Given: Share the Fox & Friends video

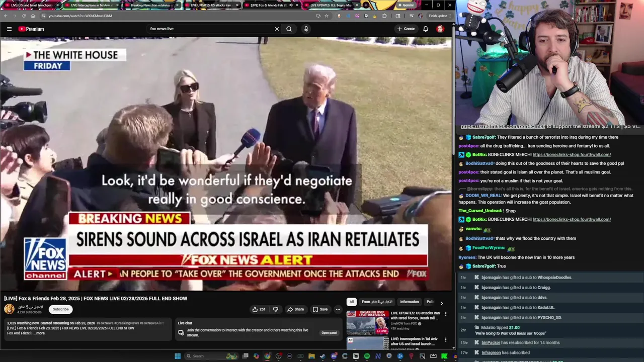Looking at the screenshot, I should tap(295, 309).
